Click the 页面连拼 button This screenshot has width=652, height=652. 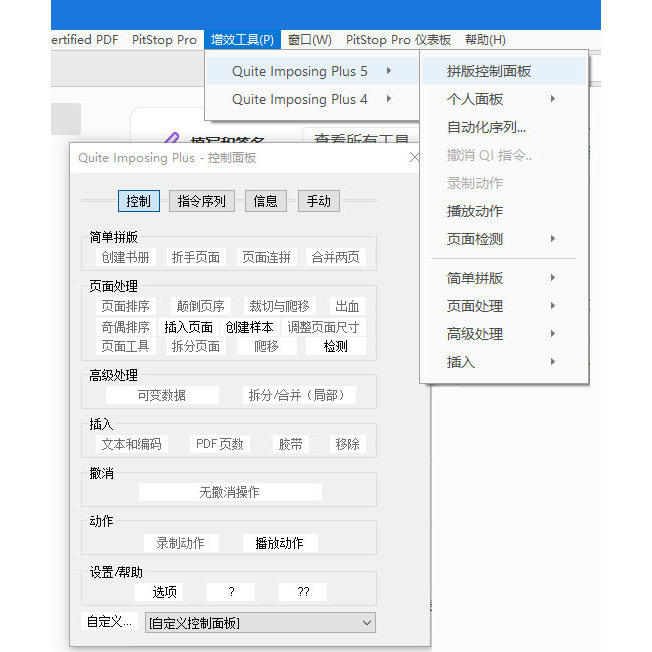(266, 257)
